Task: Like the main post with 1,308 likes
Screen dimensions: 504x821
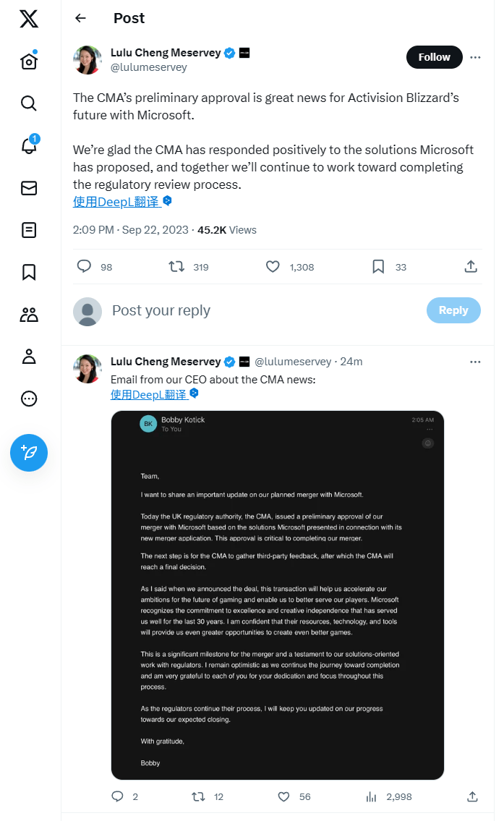Action: coord(273,267)
